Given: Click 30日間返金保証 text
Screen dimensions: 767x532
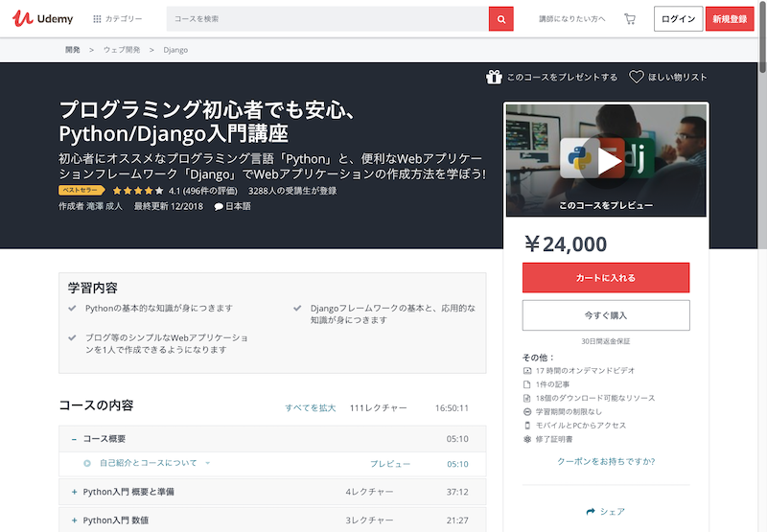Looking at the screenshot, I should [606, 341].
